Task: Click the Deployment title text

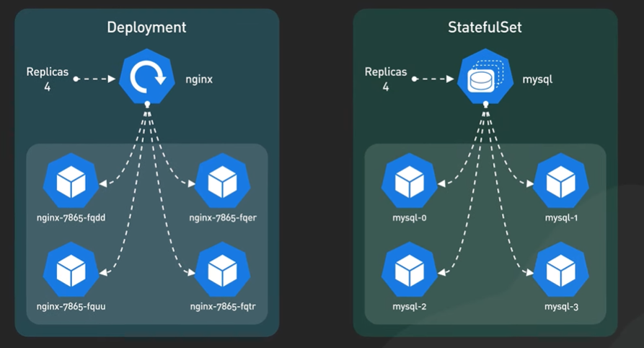Action: [146, 27]
